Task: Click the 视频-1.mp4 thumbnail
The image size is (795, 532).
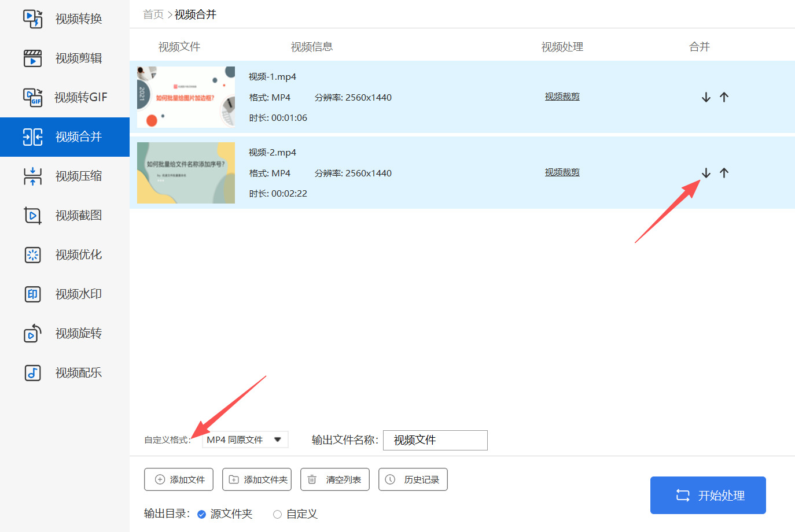Action: tap(186, 97)
